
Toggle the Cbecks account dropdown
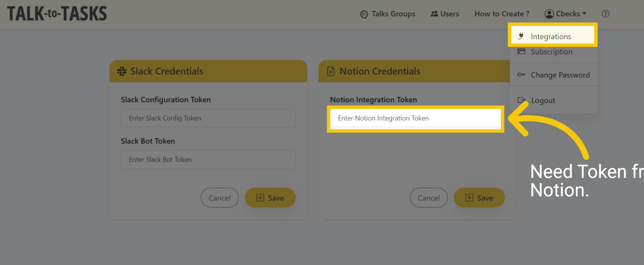566,14
